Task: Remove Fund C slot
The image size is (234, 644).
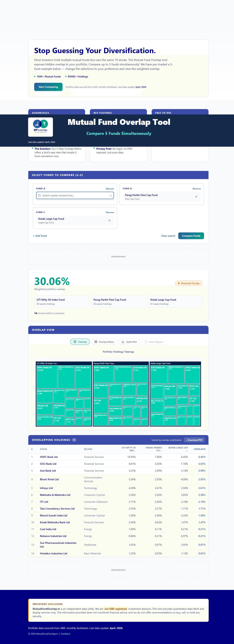Action: tap(110, 212)
